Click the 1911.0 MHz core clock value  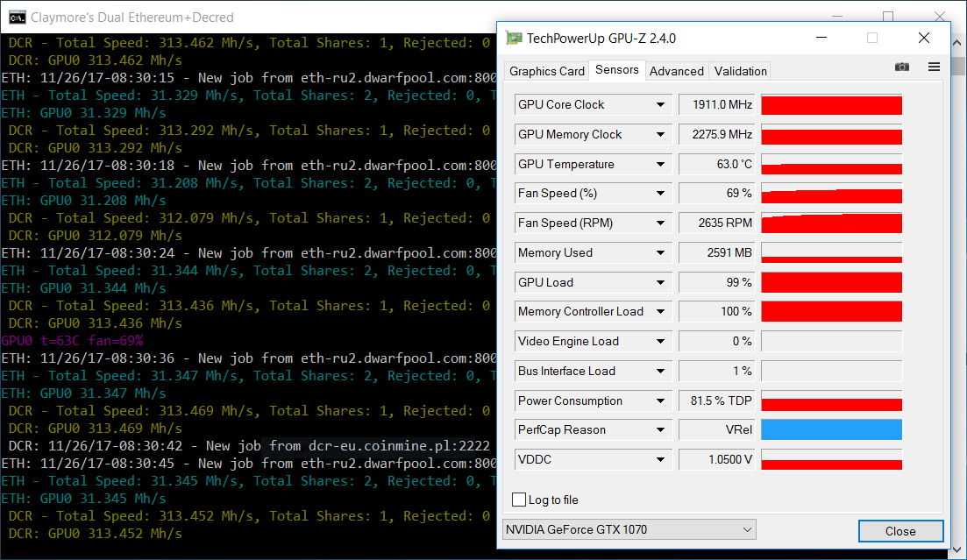tap(717, 105)
